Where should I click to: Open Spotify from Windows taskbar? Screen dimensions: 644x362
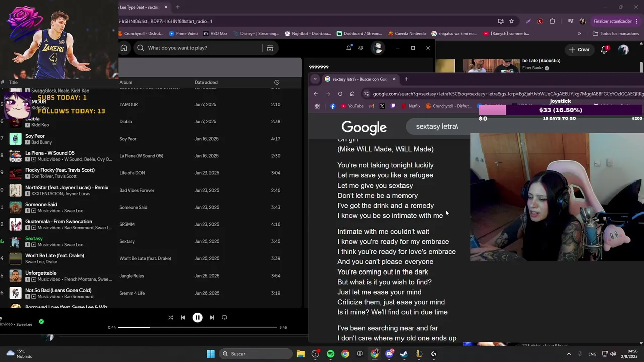pos(330,354)
